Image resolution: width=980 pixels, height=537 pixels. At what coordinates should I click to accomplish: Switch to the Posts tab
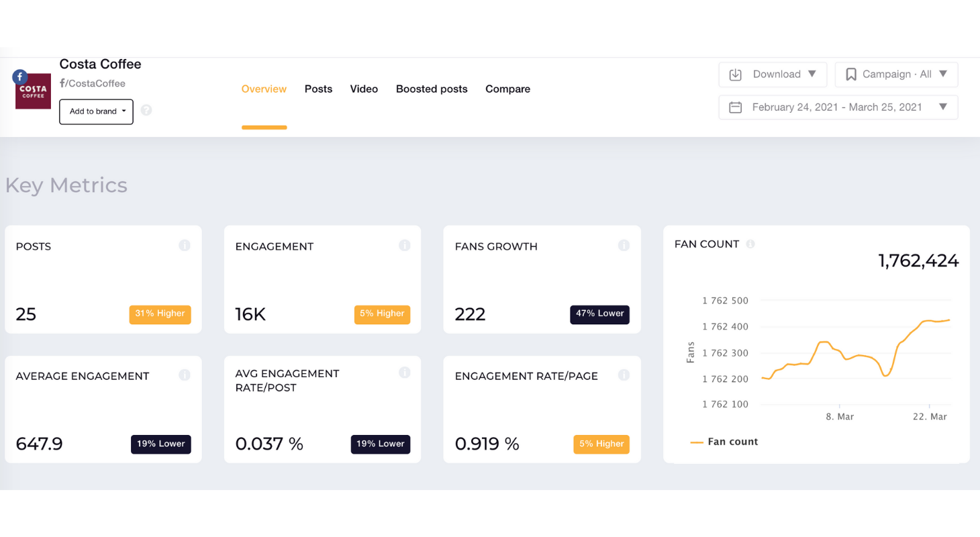point(318,89)
